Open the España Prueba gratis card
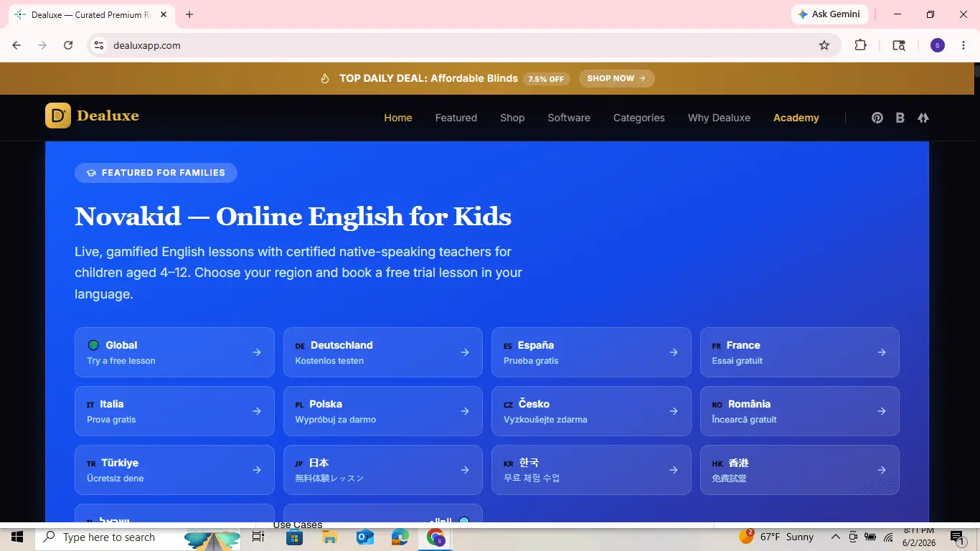 [x=591, y=352]
